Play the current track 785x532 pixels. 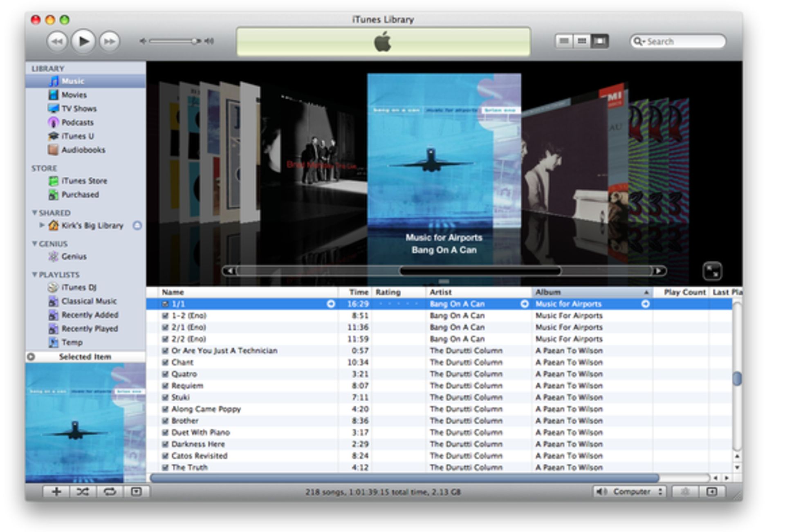click(83, 41)
